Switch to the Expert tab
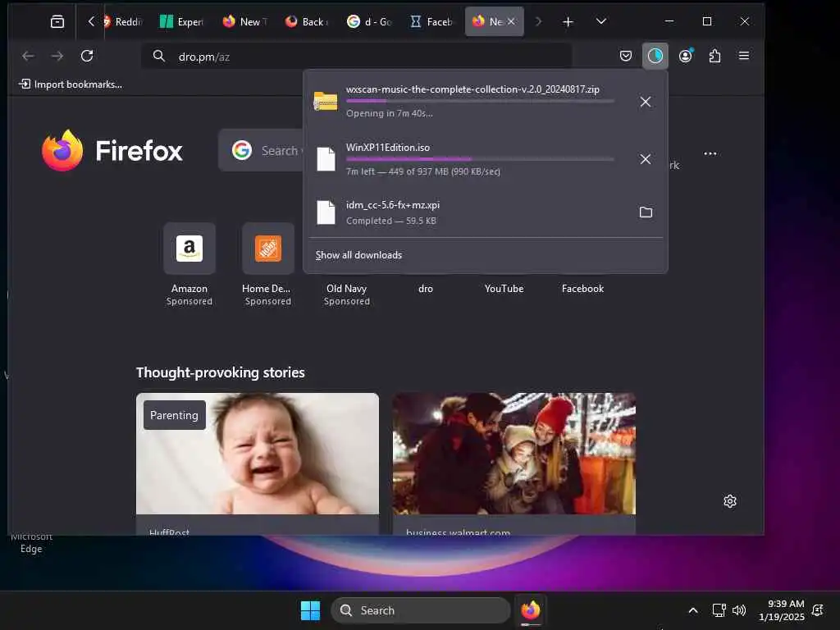The image size is (840, 630). tap(182, 21)
